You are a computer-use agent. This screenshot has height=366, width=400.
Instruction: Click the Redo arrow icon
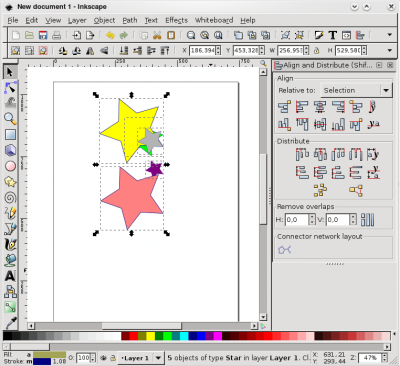click(123, 35)
